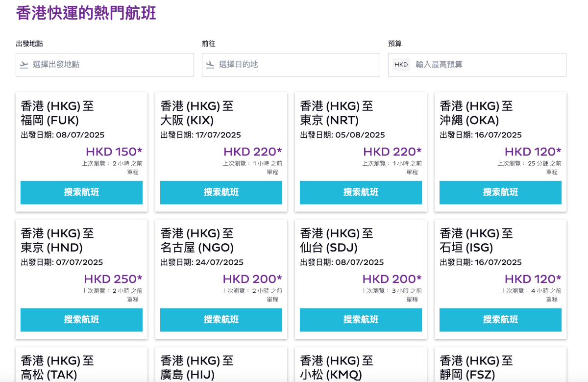588x382 pixels.
Task: Search flights for Hong Kong to Nagoya (NGO)
Action: pos(221,320)
